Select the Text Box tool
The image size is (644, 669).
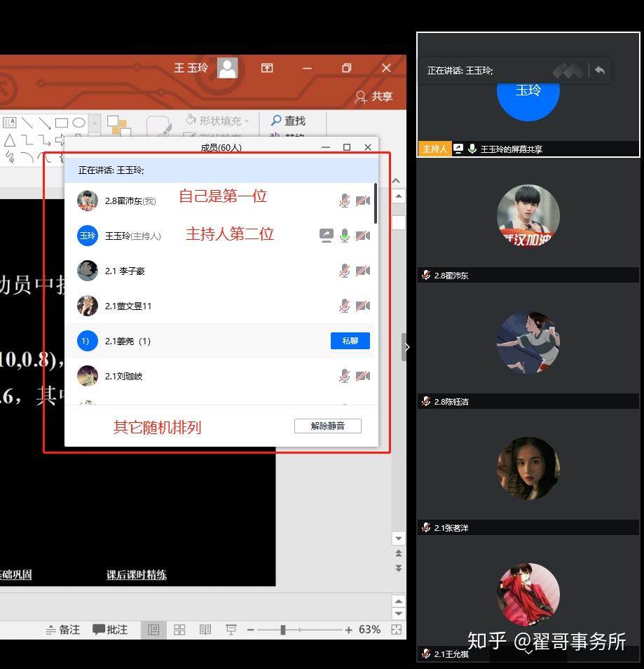10,122
